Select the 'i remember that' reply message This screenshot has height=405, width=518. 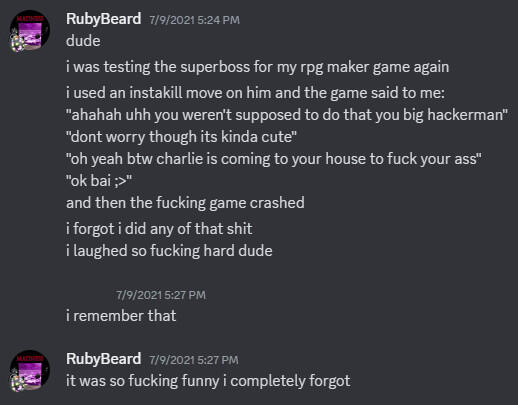point(121,316)
